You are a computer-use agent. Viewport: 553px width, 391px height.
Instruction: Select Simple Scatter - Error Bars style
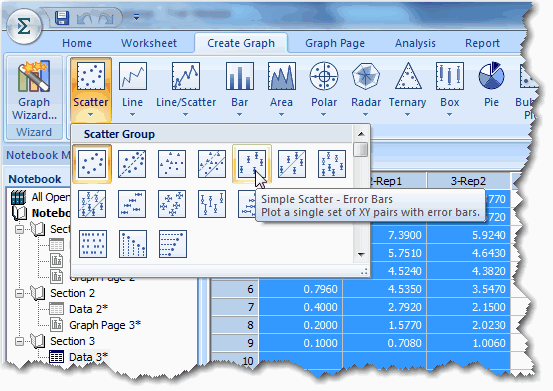pyautogui.click(x=252, y=164)
